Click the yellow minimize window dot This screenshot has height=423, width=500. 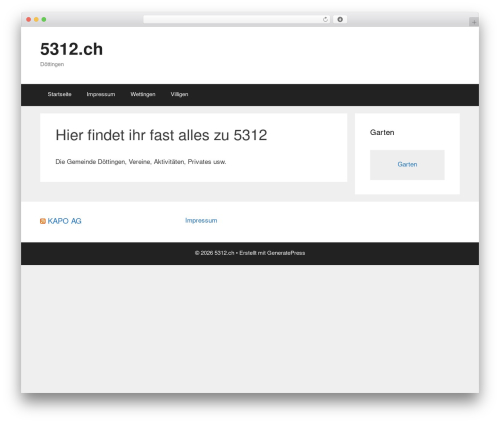36,20
